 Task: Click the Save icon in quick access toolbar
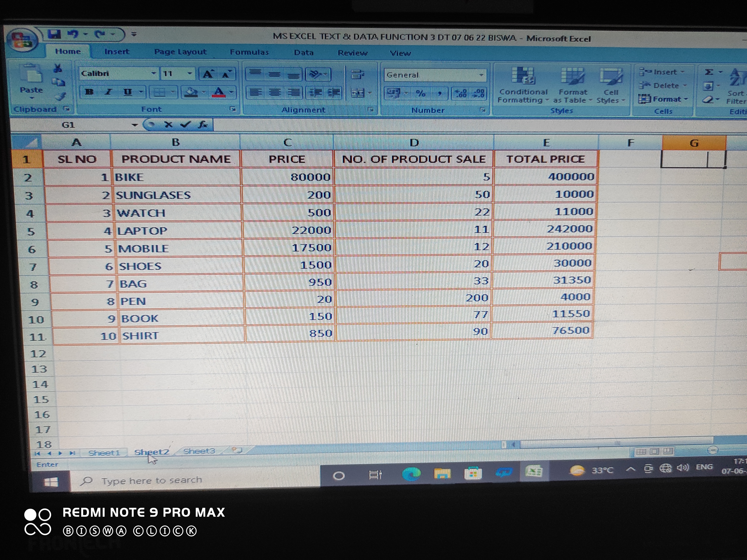[x=54, y=34]
